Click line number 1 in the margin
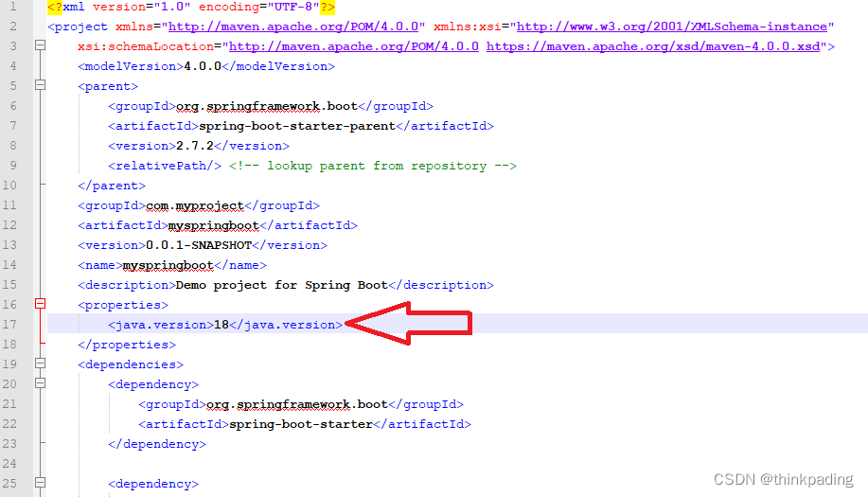The width and height of the screenshot is (868, 497). (12, 7)
